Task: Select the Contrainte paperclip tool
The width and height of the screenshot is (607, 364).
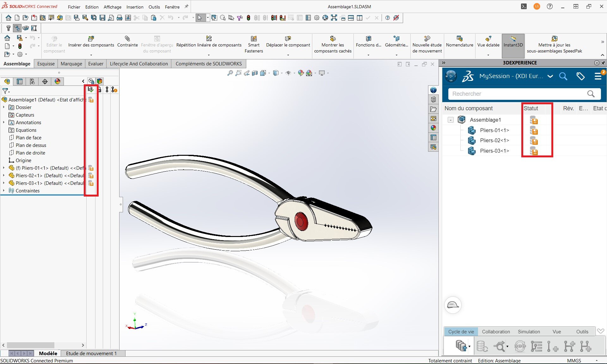Action: (127, 39)
